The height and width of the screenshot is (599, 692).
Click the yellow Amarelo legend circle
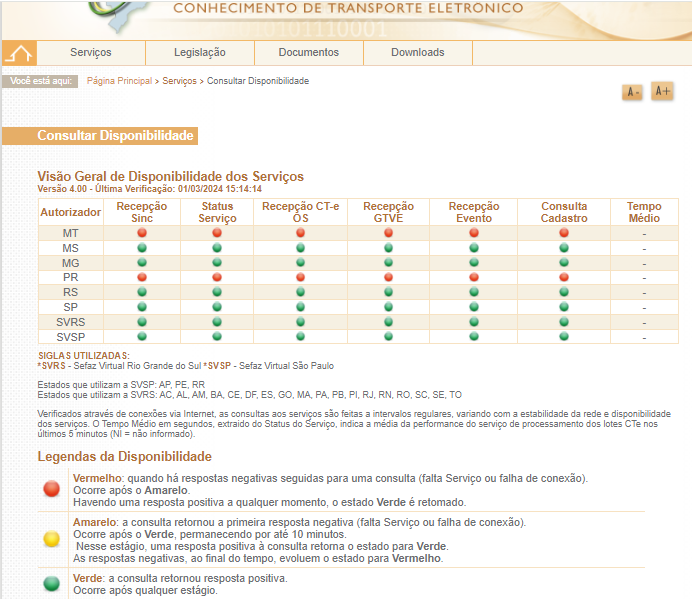click(52, 539)
